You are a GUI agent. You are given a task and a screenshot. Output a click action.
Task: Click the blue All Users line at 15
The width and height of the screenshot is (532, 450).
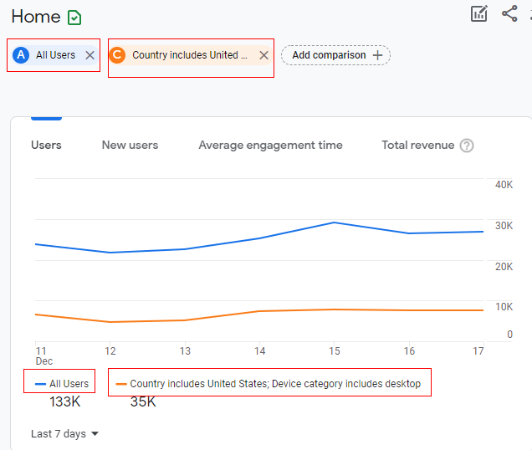334,223
